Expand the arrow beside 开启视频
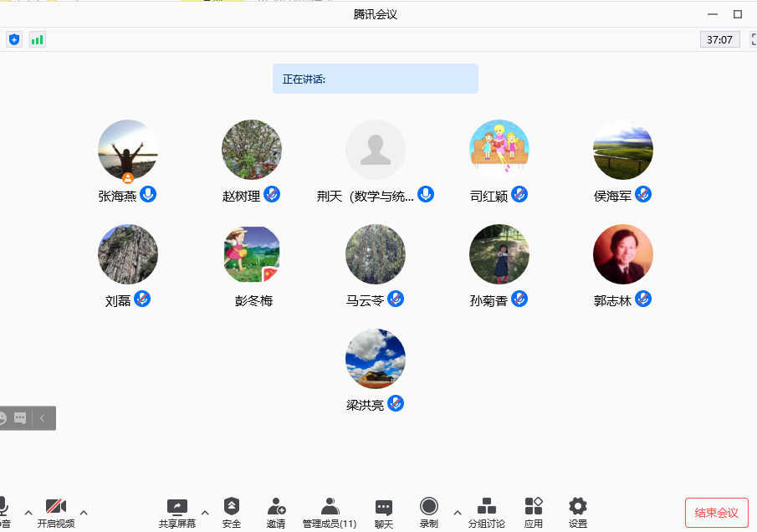This screenshot has width=757, height=532. pos(84,512)
